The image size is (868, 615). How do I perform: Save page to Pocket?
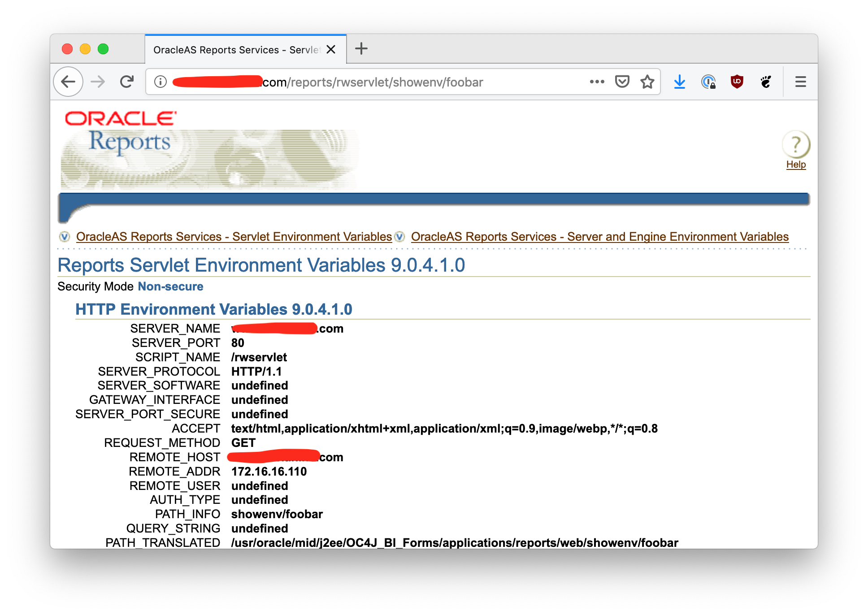pyautogui.click(x=622, y=82)
